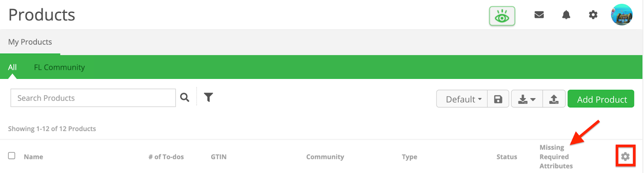Open the settings gear in header
644x173 pixels.
click(x=593, y=15)
